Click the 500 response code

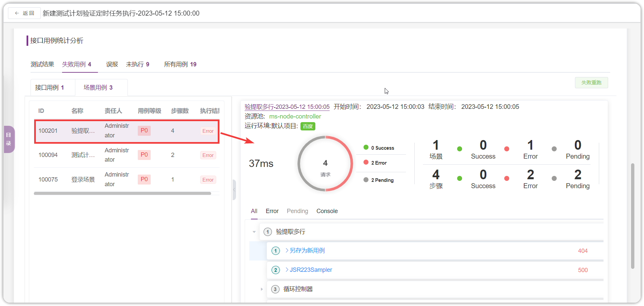pos(583,270)
